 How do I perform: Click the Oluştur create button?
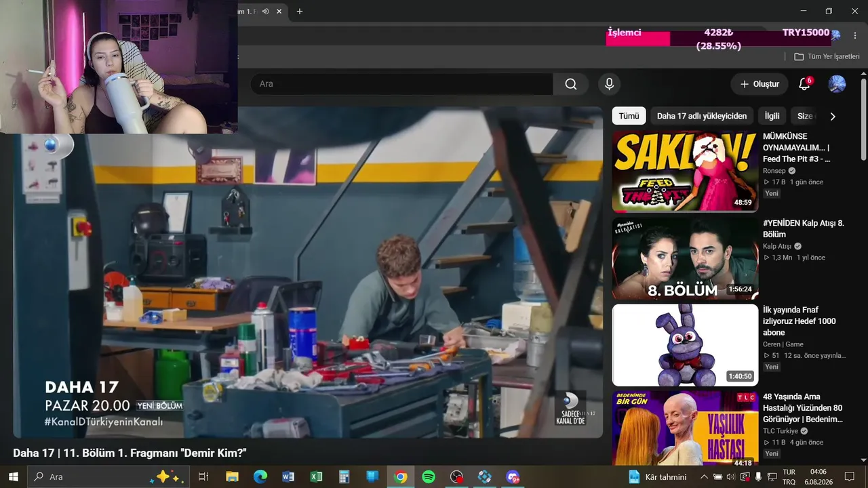759,84
